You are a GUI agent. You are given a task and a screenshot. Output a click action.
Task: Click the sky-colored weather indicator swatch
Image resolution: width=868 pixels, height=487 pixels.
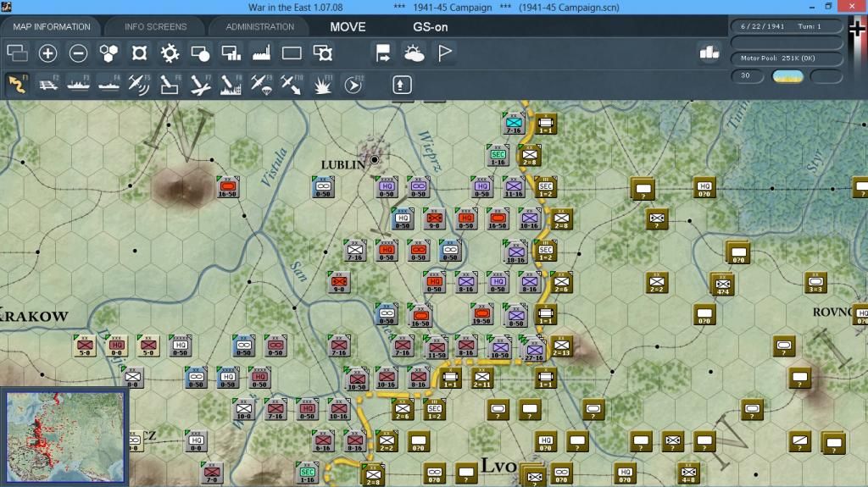click(787, 75)
